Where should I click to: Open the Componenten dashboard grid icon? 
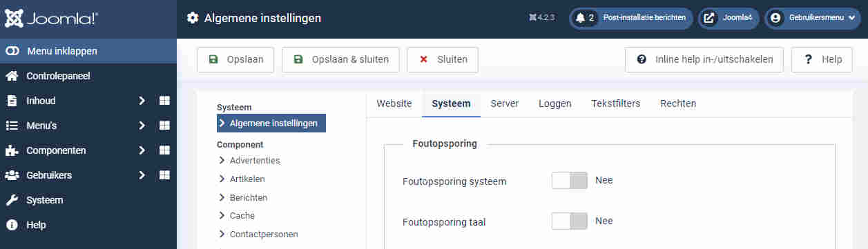click(x=164, y=150)
